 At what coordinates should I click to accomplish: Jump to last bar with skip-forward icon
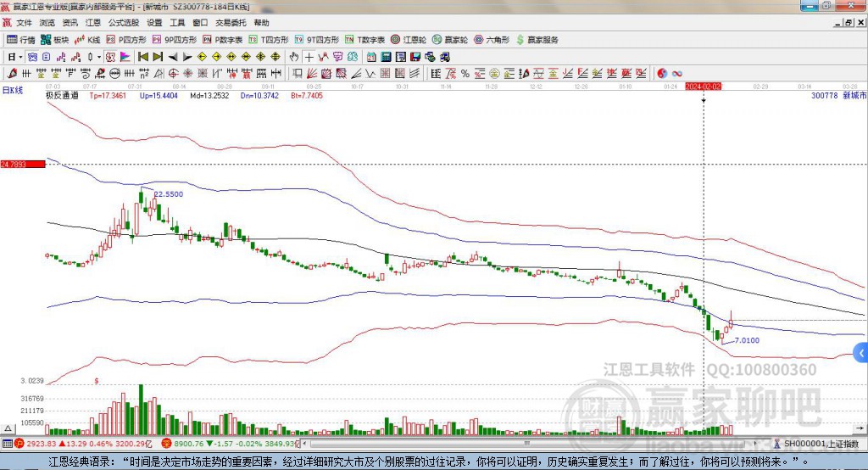(x=158, y=57)
